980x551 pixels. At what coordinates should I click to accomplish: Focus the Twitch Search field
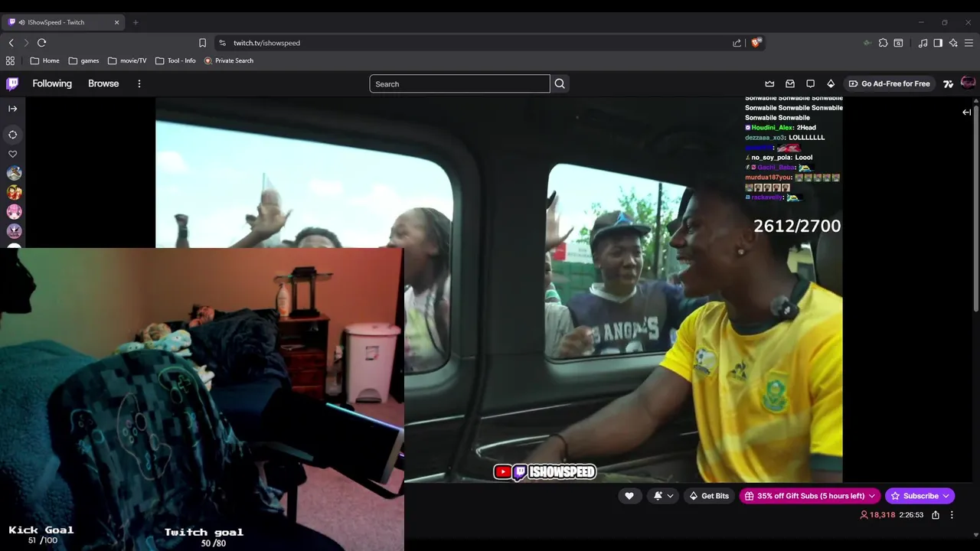click(x=459, y=83)
